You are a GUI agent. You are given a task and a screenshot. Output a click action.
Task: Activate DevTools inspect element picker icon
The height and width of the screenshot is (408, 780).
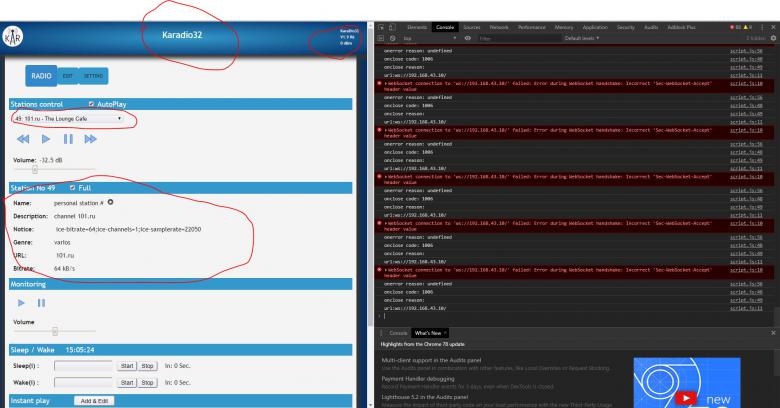pyautogui.click(x=381, y=27)
